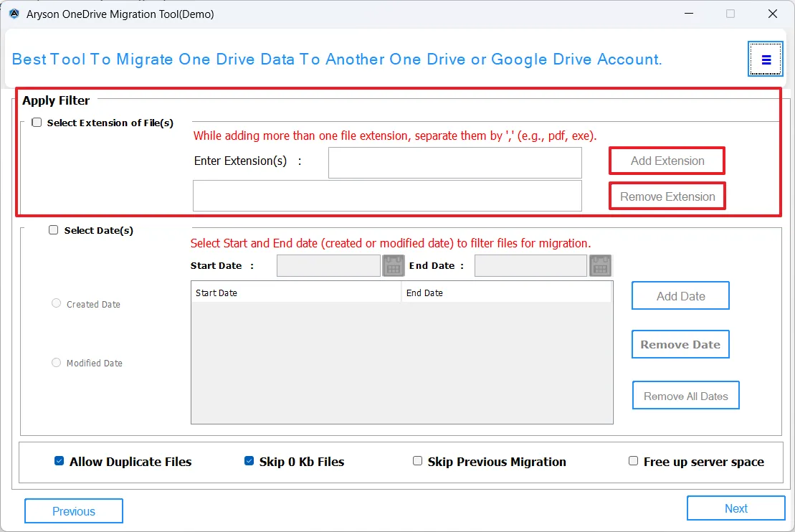The image size is (795, 532).
Task: Click the Aryson app logo in title bar
Action: 14,14
